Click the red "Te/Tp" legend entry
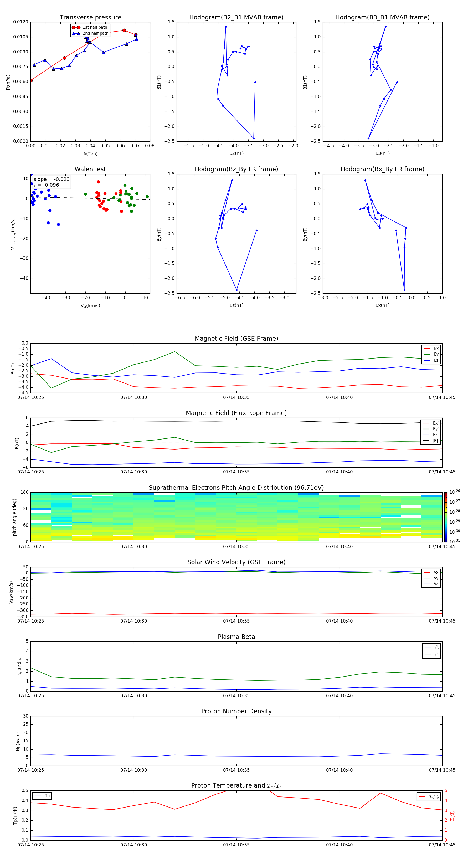Image resolution: width=473 pixels, height=868 pixels. pos(429,797)
